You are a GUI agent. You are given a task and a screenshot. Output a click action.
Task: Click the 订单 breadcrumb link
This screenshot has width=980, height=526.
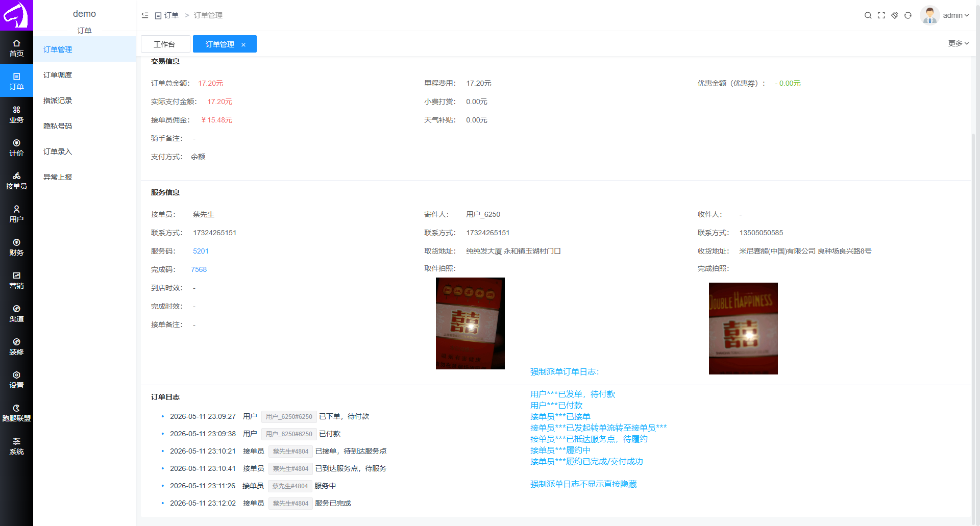tap(167, 15)
